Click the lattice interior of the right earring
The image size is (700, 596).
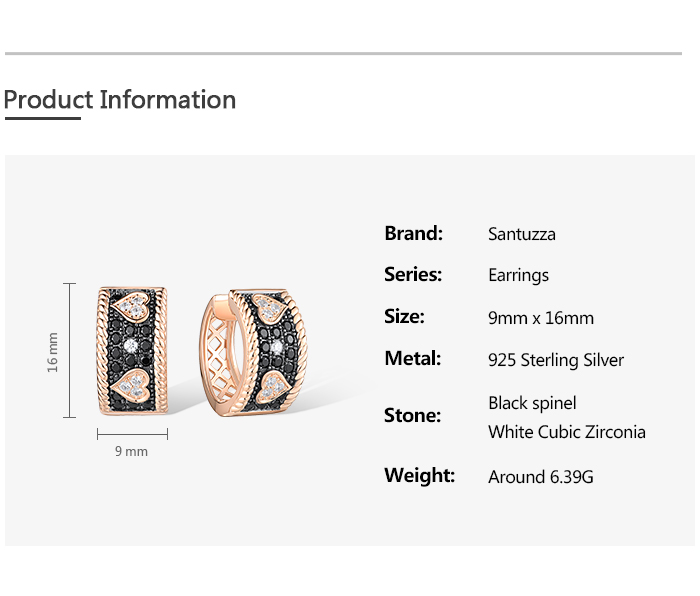(x=222, y=358)
